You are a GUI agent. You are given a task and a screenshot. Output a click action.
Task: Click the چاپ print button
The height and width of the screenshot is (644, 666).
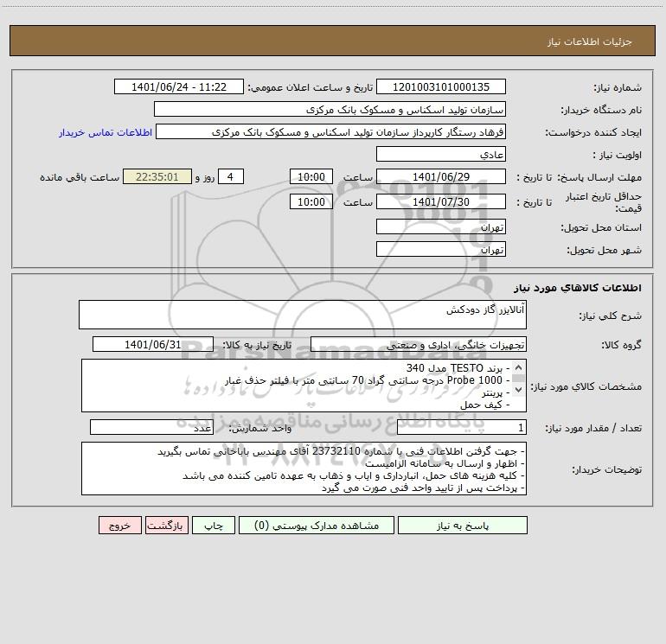[x=214, y=525]
